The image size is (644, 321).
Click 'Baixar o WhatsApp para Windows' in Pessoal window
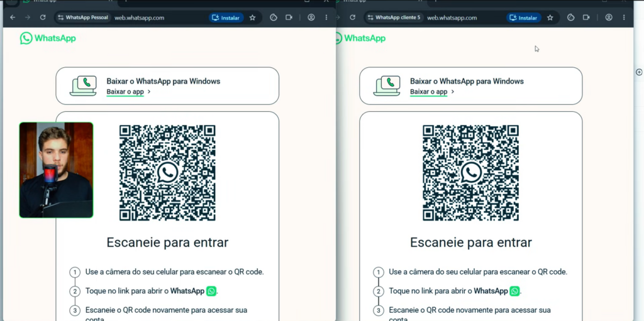164,81
